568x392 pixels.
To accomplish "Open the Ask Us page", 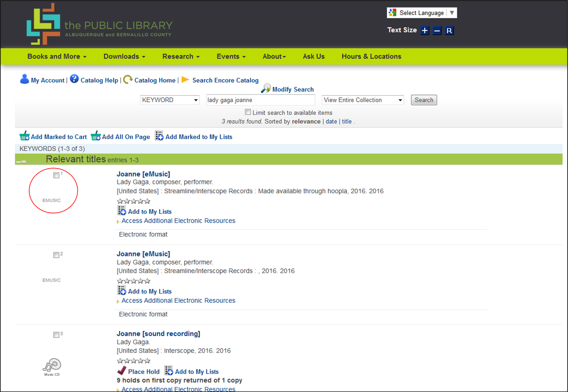I will [x=314, y=57].
